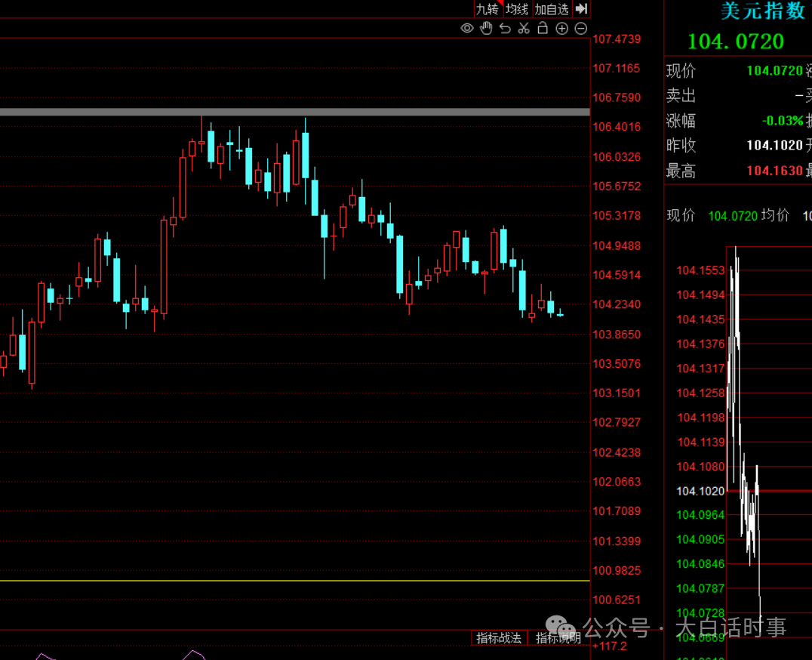
Task: Click 加自选 to add to watchlist
Action: pyautogui.click(x=552, y=9)
